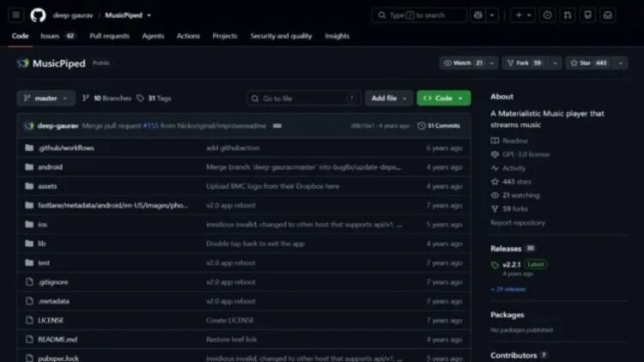Open the .github/workflows folder
The height and width of the screenshot is (362, 644).
coord(66,148)
